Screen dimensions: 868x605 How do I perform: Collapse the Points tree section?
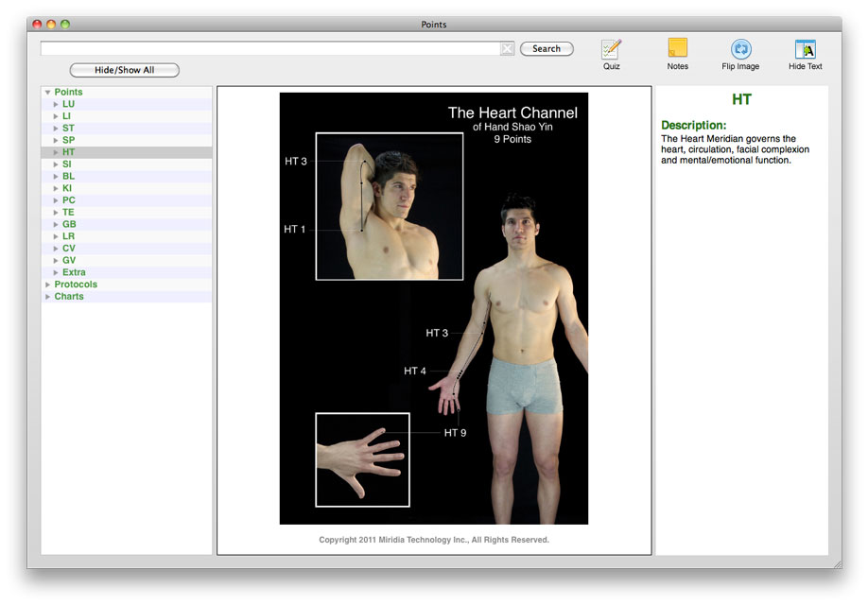[47, 93]
